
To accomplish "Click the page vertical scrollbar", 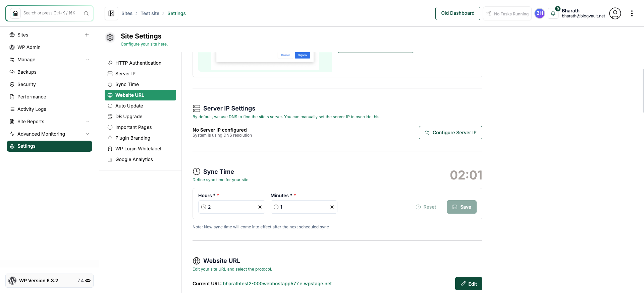I will coord(643,90).
